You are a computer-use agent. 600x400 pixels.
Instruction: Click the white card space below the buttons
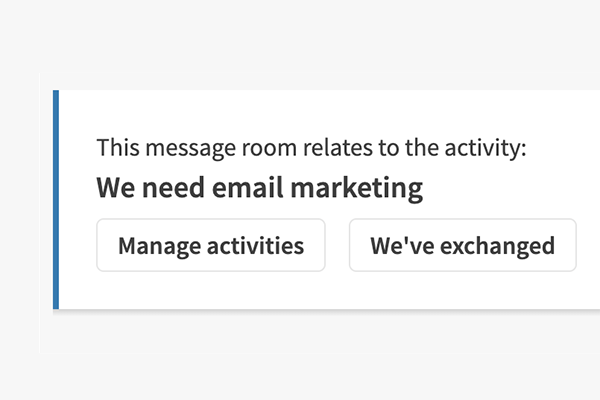point(300,291)
